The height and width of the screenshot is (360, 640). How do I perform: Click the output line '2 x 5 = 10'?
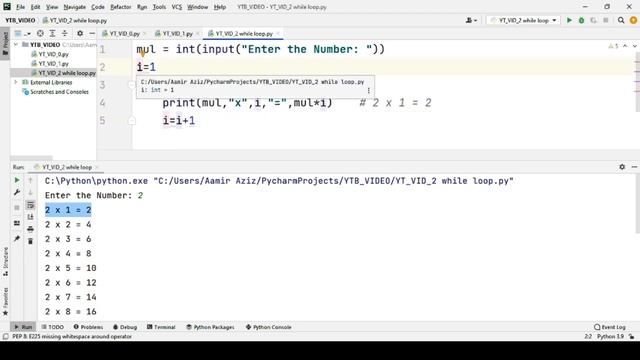[x=71, y=268]
